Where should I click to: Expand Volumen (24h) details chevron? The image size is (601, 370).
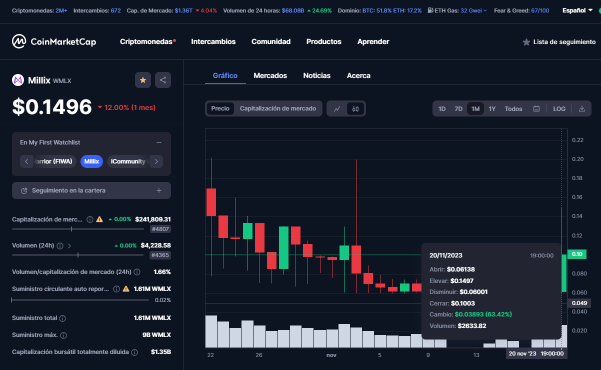click(69, 246)
